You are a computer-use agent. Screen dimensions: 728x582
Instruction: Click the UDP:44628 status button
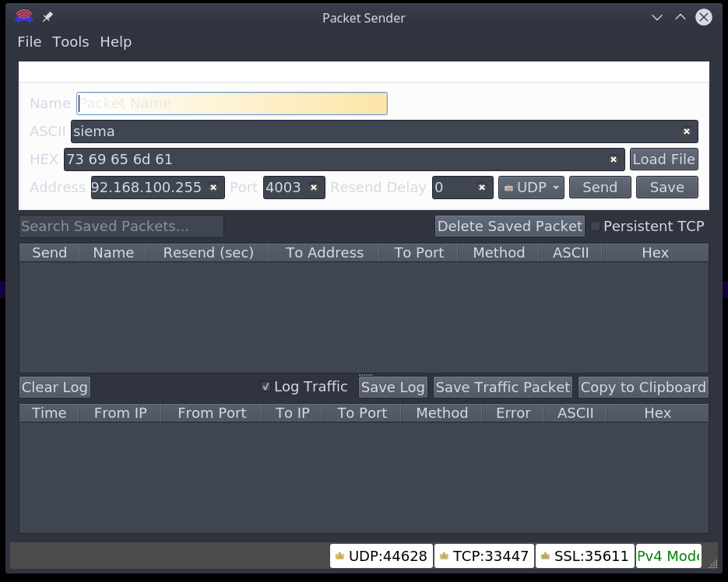(382, 556)
